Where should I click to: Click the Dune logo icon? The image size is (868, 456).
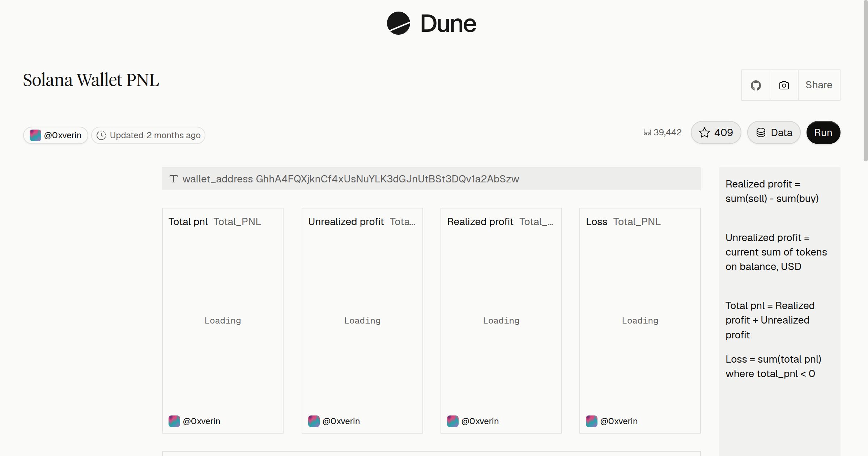398,23
